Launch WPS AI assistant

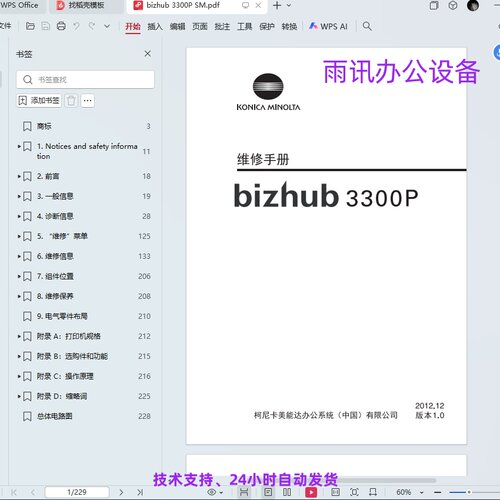328,26
